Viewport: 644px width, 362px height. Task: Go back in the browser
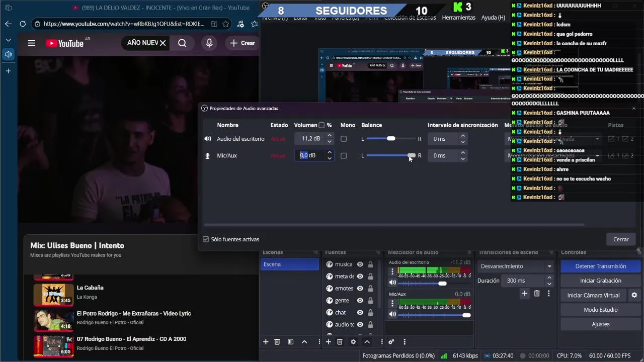[x=8, y=24]
